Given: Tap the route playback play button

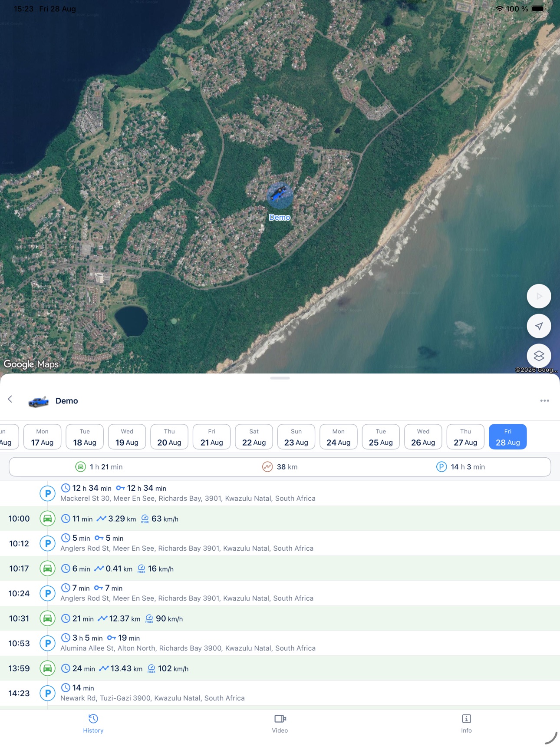Looking at the screenshot, I should (539, 296).
